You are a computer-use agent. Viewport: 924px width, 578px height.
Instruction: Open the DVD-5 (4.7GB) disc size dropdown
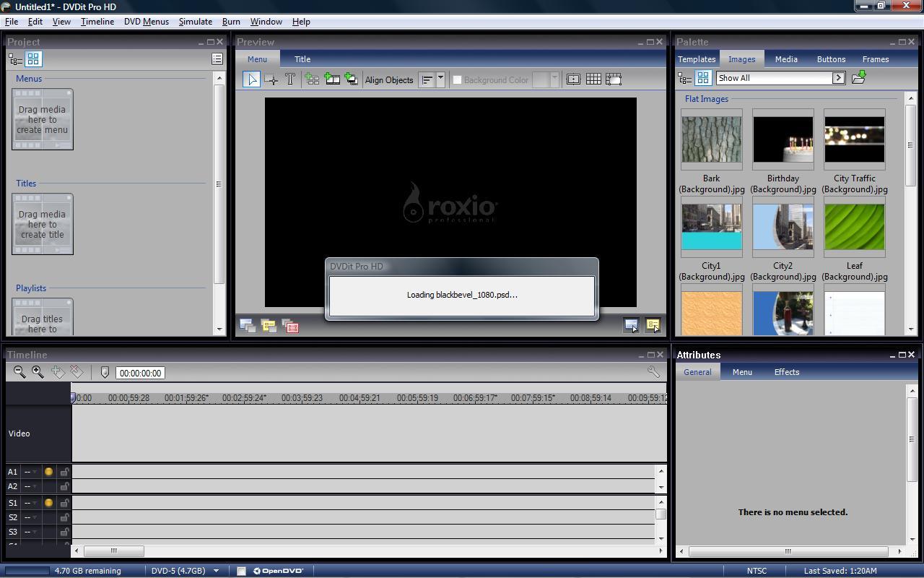point(215,571)
